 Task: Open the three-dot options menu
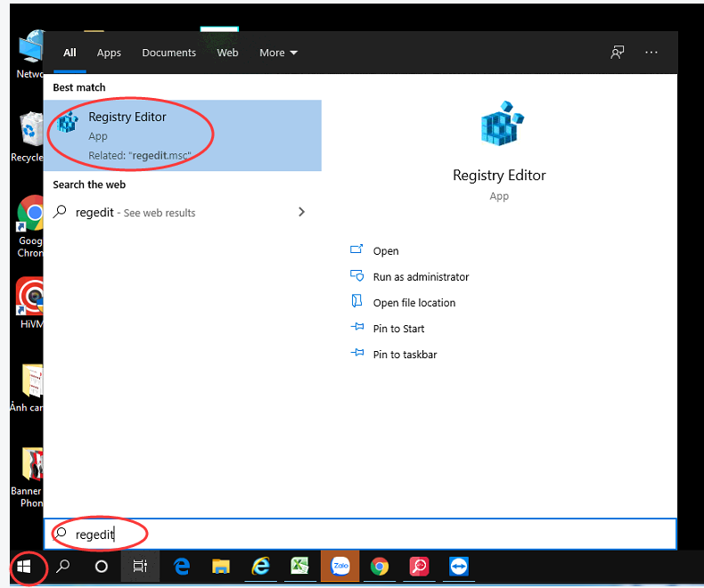(651, 53)
